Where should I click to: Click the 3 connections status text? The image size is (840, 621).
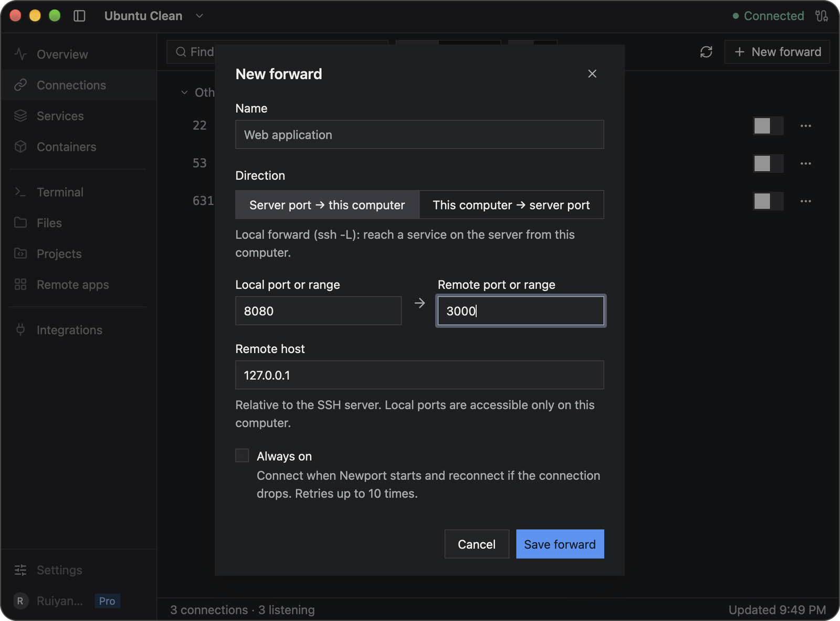(x=208, y=610)
